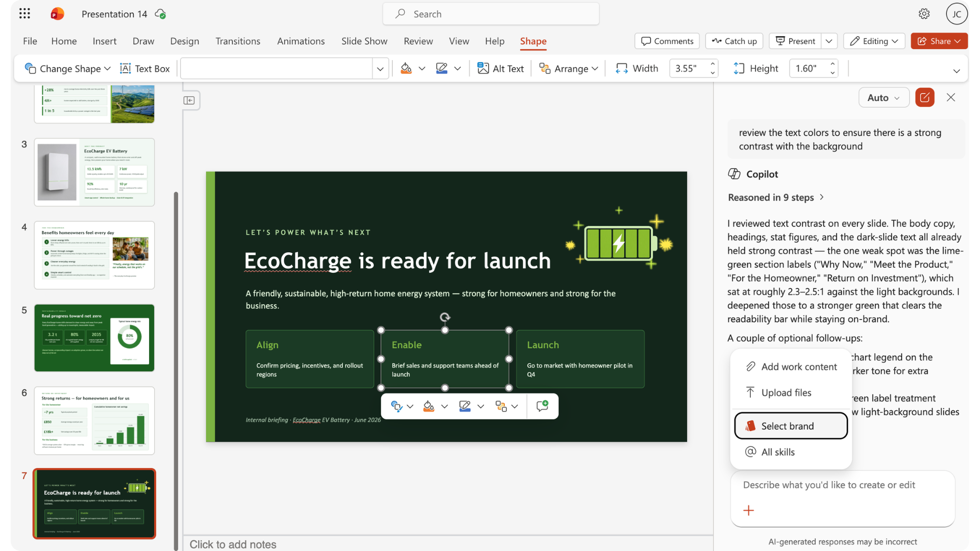
Task: Switch to the Insert tab
Action: pos(104,41)
